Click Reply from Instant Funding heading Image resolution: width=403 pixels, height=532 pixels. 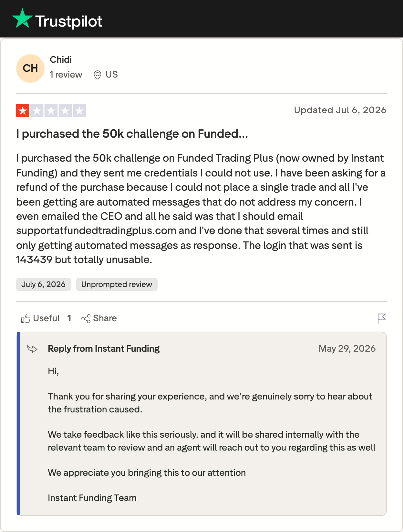pos(104,349)
